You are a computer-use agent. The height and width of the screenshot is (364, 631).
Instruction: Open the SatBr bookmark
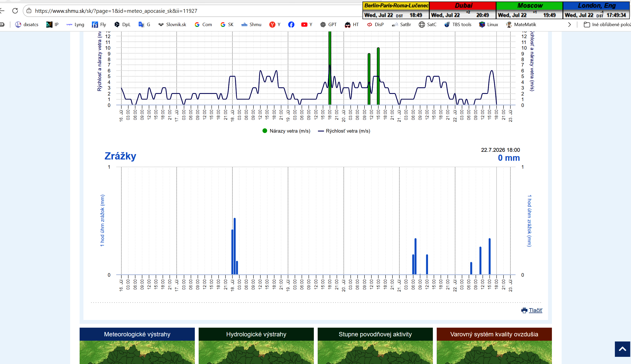tap(401, 25)
